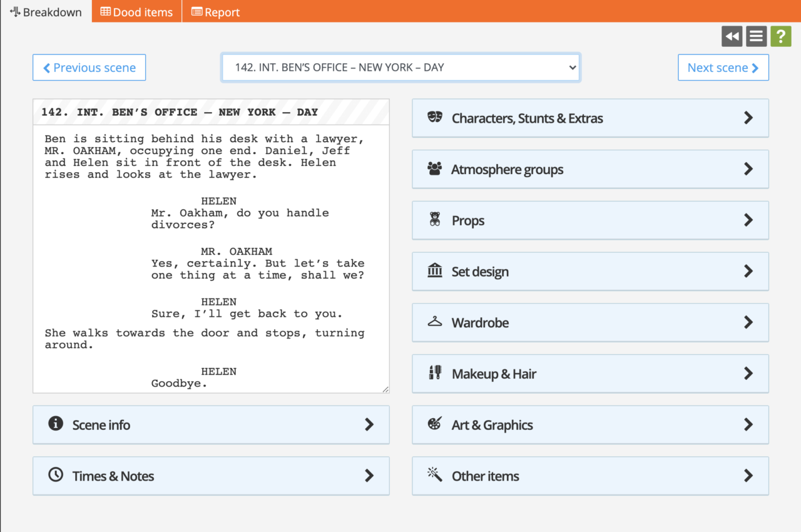Open the hamburger list menu icon
The height and width of the screenshot is (532, 801).
click(x=756, y=36)
